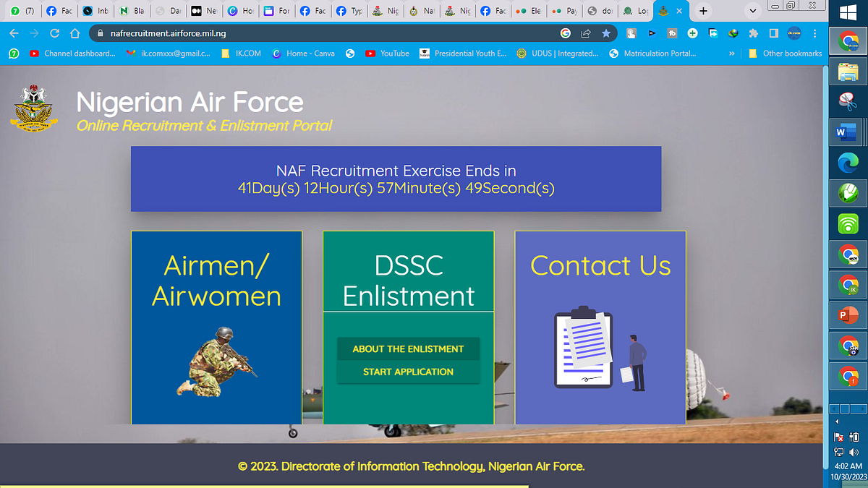Switch to the Facebook tab
The height and width of the screenshot is (488, 868).
pyautogui.click(x=59, y=10)
